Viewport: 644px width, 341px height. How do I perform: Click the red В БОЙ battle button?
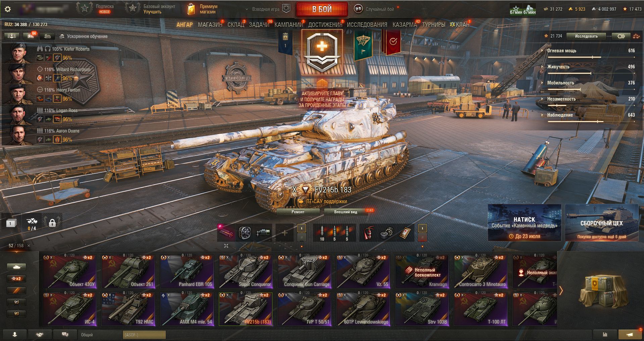322,9
